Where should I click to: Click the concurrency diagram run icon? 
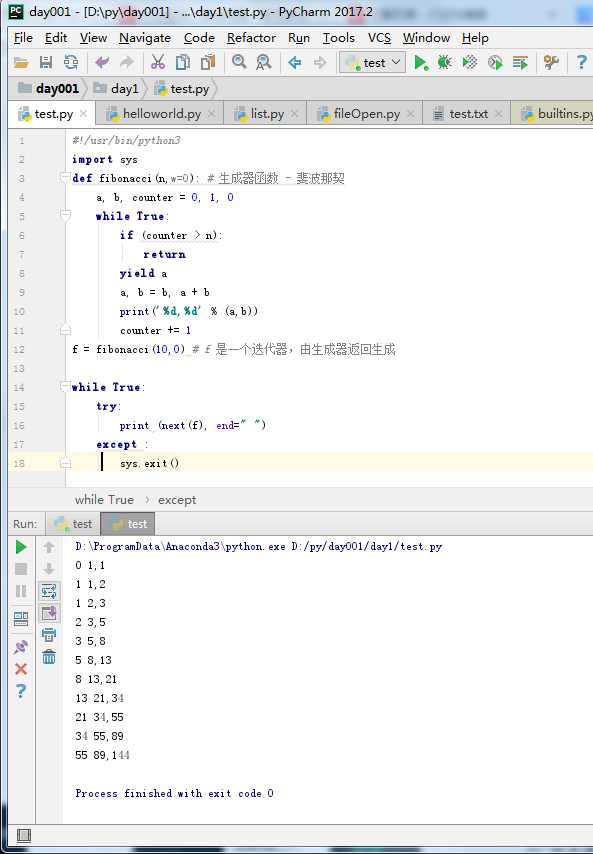[520, 63]
